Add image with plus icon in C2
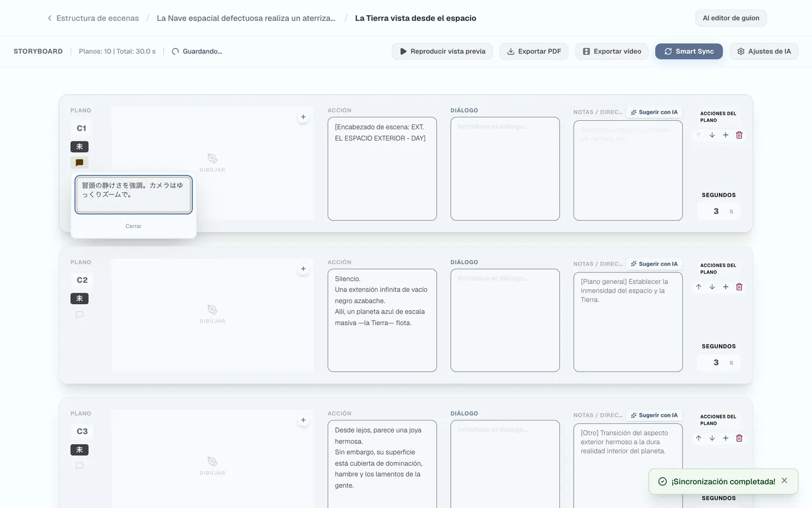The width and height of the screenshot is (812, 508). (303, 269)
